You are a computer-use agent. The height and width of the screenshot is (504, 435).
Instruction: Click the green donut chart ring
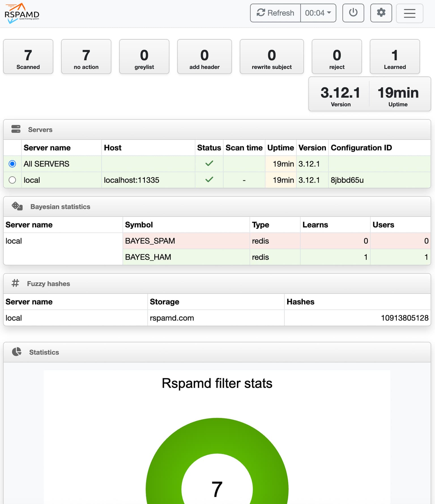[x=217, y=435]
